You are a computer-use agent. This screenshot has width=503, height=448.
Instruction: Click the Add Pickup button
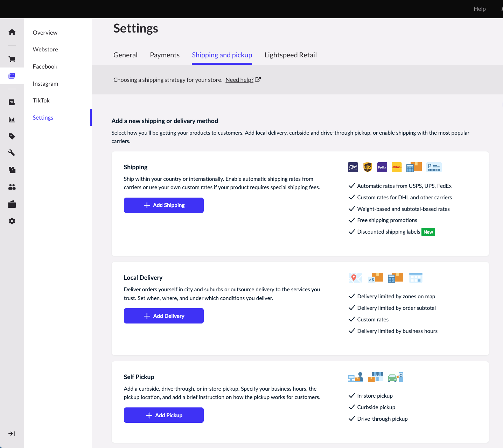163,415
